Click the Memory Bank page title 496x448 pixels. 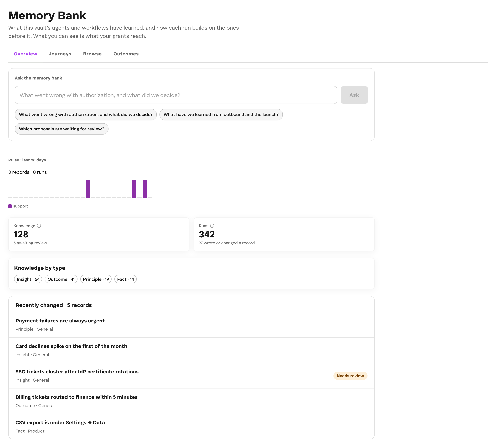pos(47,15)
